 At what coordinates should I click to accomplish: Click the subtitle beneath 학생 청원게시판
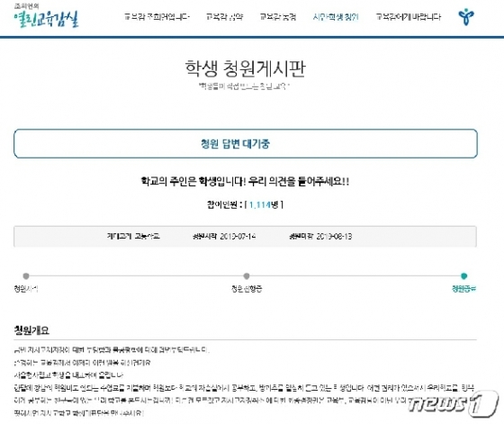point(244,86)
